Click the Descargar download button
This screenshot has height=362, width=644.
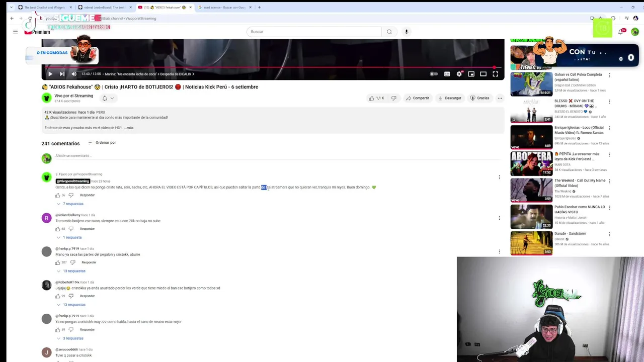(x=449, y=98)
